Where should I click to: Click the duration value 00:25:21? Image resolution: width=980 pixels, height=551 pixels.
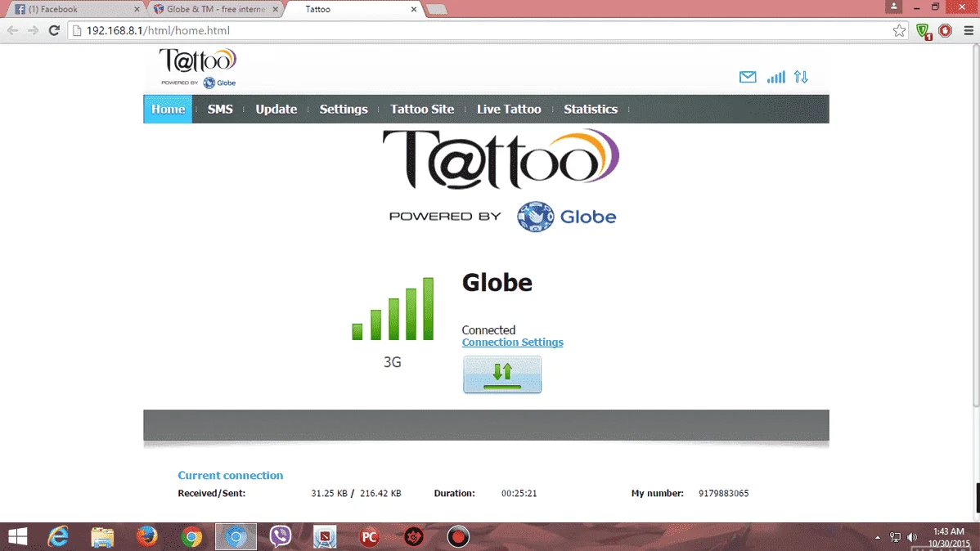click(x=519, y=494)
